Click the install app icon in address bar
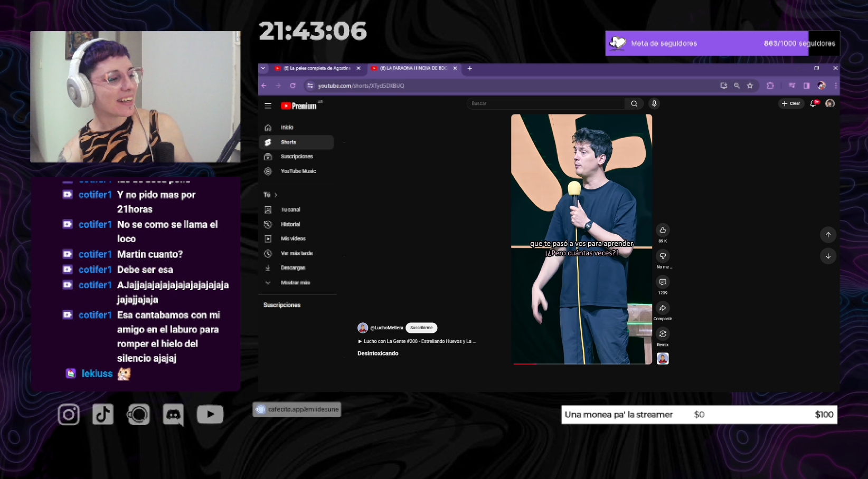868x479 pixels. [723, 85]
